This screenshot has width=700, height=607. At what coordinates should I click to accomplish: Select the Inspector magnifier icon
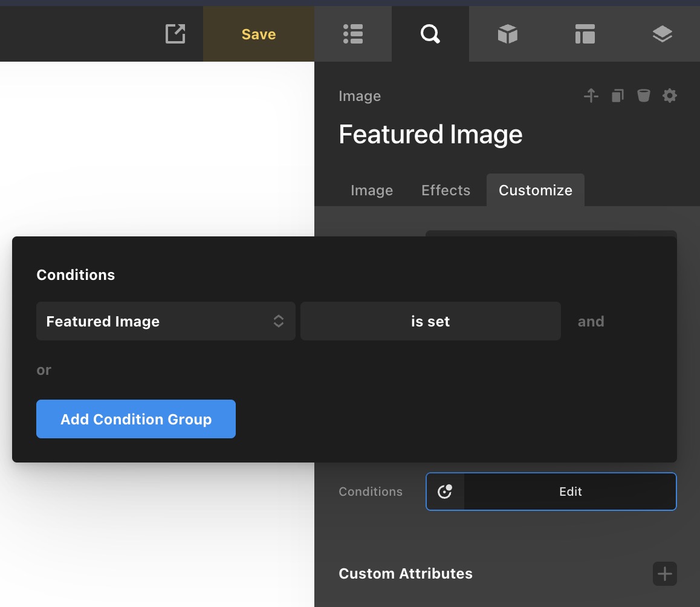click(430, 34)
